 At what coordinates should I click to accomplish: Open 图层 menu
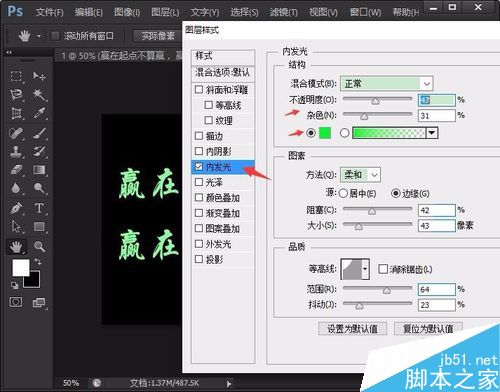point(165,12)
